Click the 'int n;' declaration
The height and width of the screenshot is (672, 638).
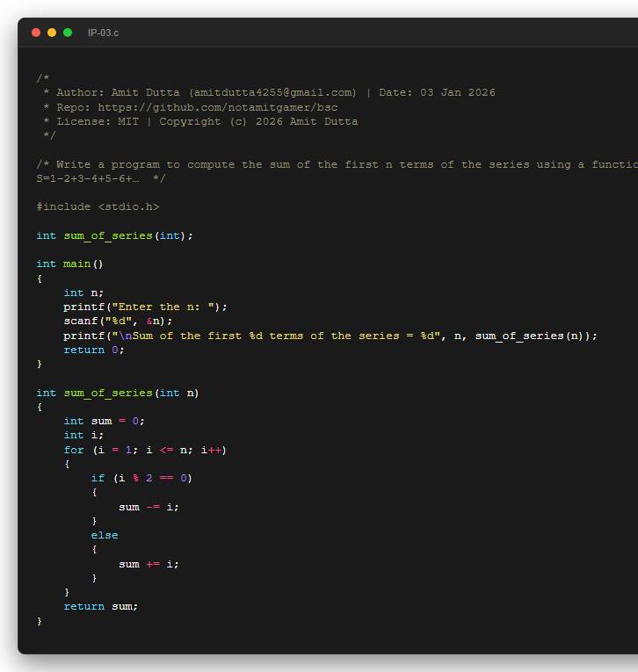[83, 293]
